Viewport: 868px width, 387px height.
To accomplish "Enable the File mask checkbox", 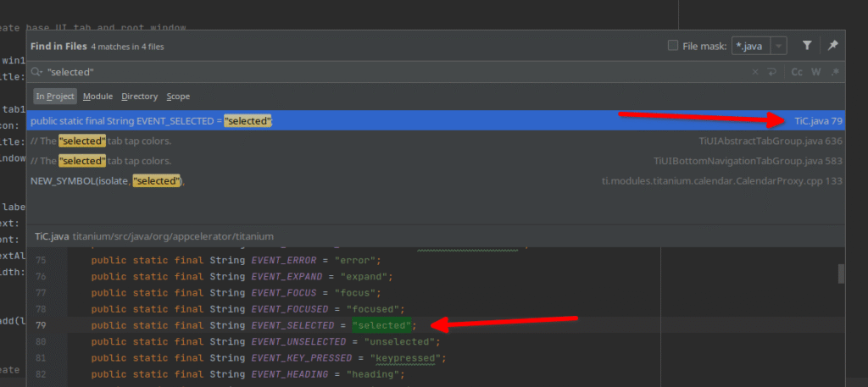I will 673,46.
